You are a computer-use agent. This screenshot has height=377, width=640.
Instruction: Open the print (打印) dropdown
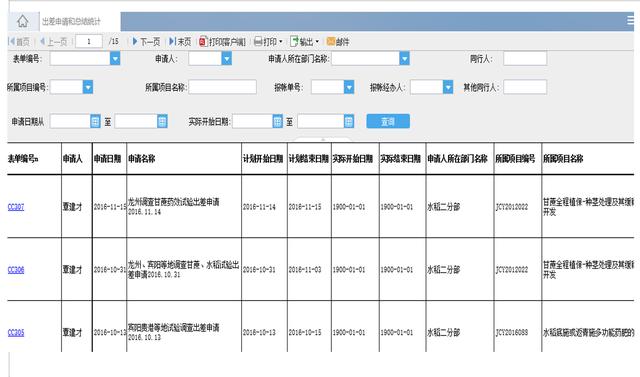coord(268,42)
